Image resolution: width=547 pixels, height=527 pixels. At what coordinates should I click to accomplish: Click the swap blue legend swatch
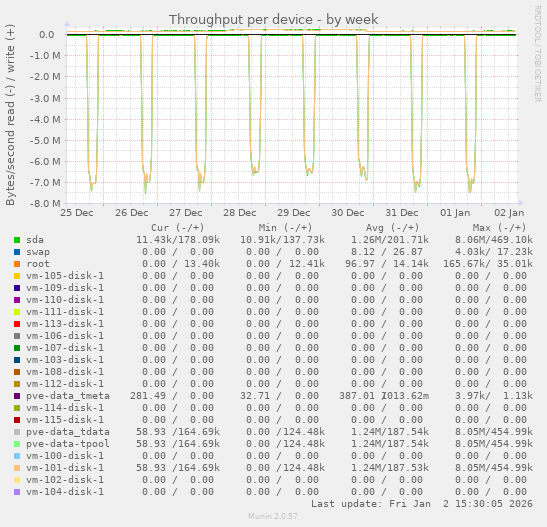[x=17, y=252]
